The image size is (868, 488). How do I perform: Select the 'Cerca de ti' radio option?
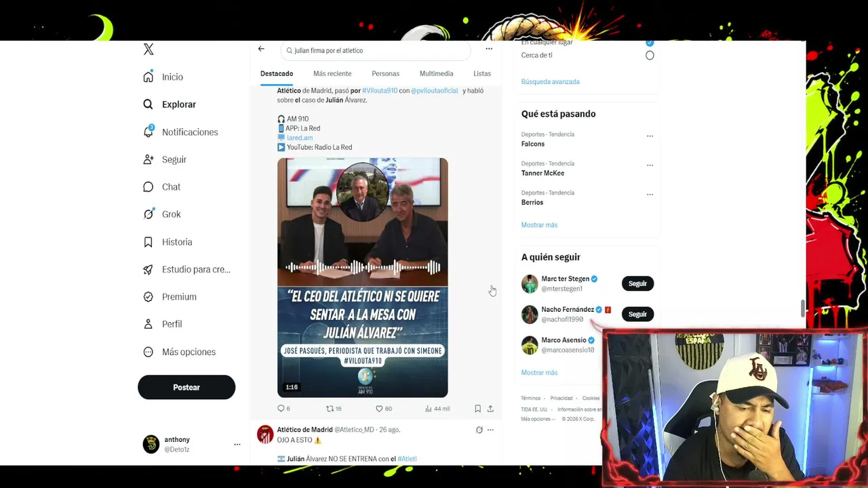(650, 56)
